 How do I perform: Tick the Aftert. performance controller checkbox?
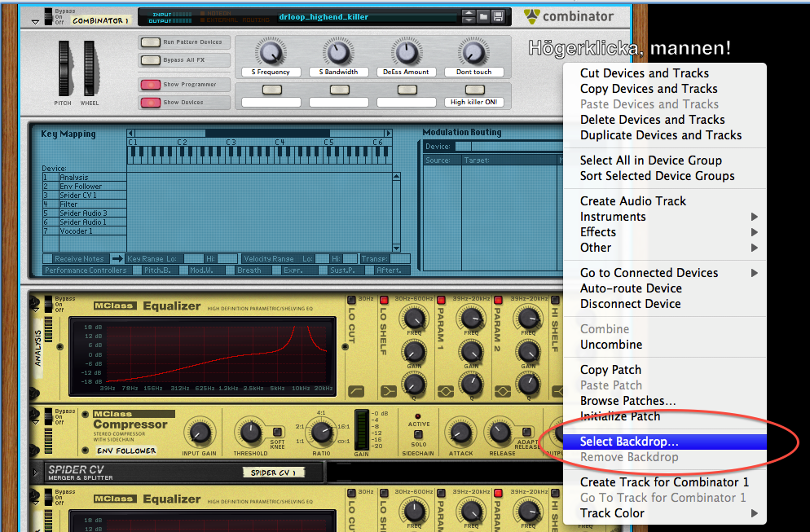[369, 270]
